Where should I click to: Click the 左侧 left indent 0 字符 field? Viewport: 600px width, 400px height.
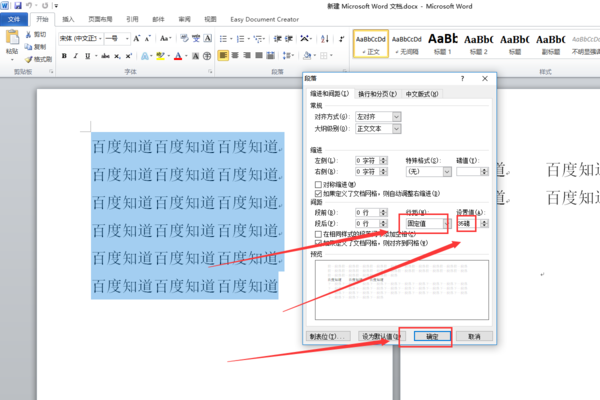tap(367, 161)
